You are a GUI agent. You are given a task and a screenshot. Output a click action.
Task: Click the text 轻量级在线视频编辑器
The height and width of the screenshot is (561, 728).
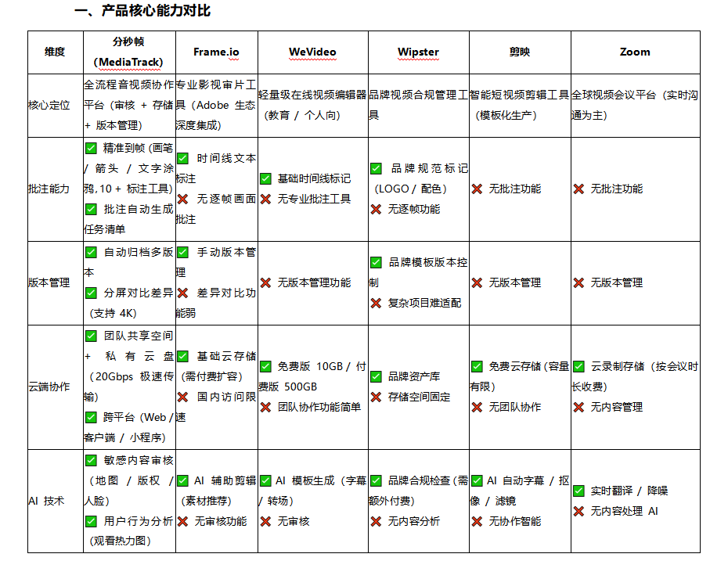[x=312, y=95]
